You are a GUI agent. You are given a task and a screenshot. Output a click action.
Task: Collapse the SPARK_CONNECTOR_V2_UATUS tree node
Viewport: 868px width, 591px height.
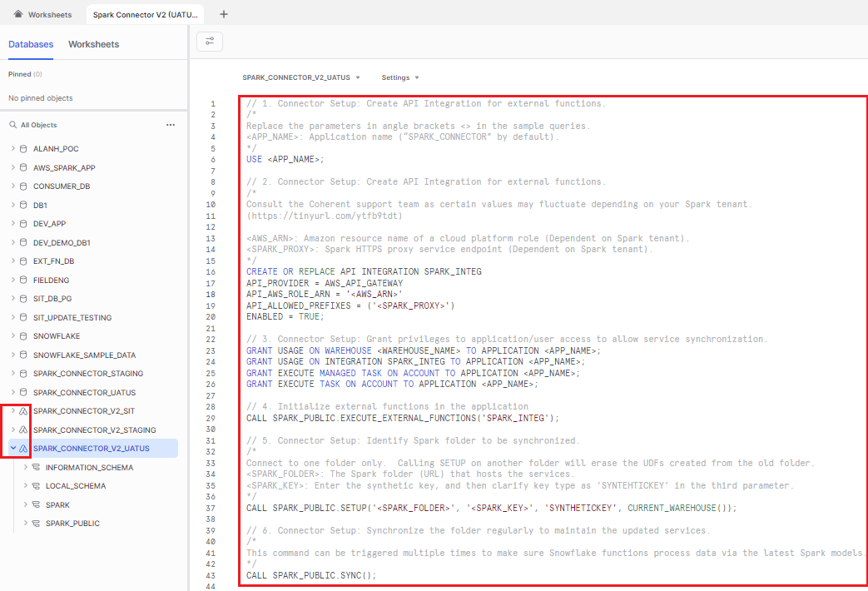[x=12, y=449]
